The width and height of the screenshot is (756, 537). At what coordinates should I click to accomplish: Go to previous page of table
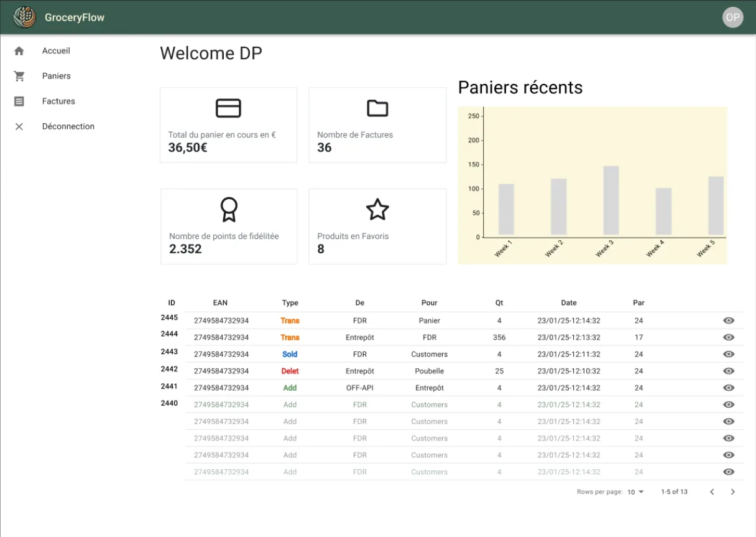712,492
